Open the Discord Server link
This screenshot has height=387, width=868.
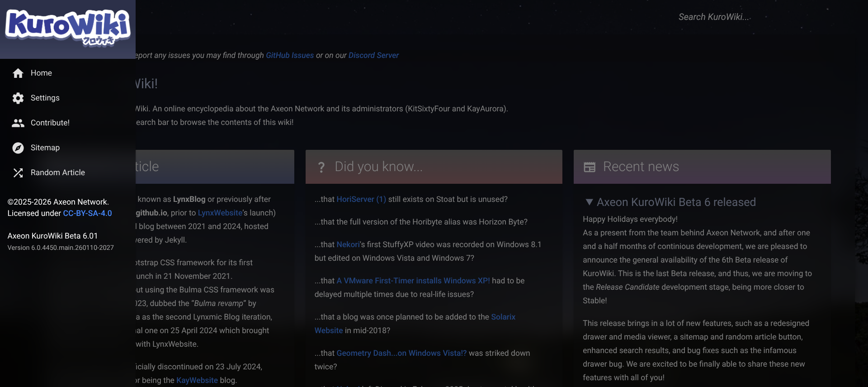tap(373, 55)
